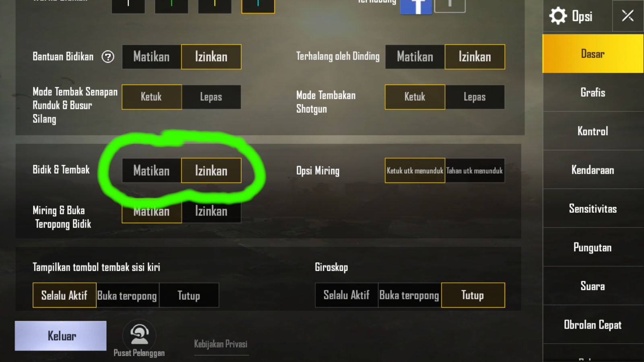This screenshot has width=644, height=362.
Task: Choose Buka teropong for left fire button
Action: (x=128, y=296)
